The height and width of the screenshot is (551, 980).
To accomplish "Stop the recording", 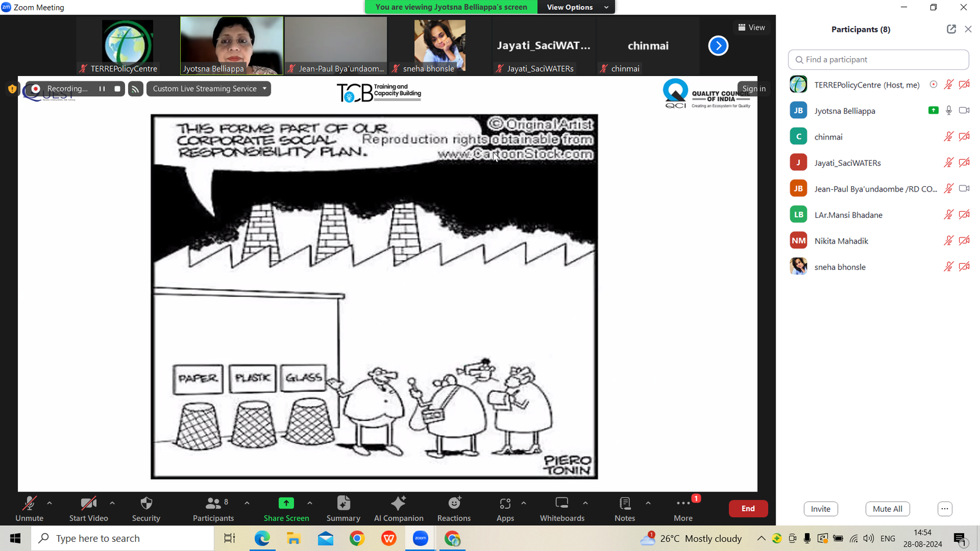I will (118, 89).
